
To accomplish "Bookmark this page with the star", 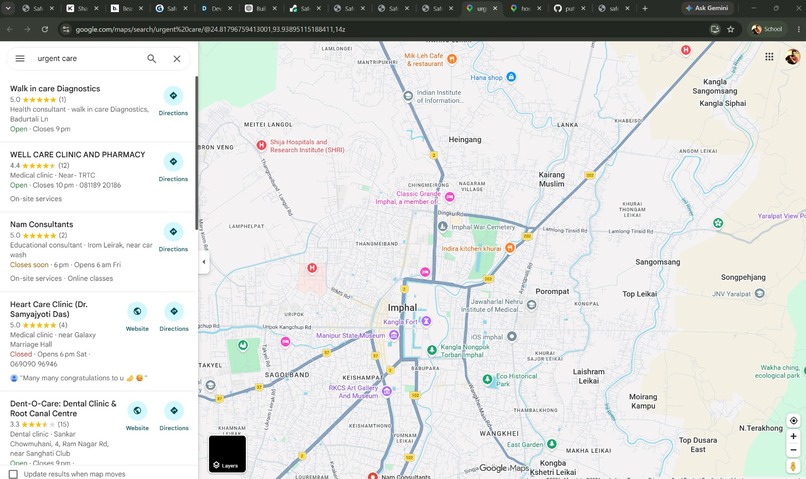I will click(x=730, y=29).
